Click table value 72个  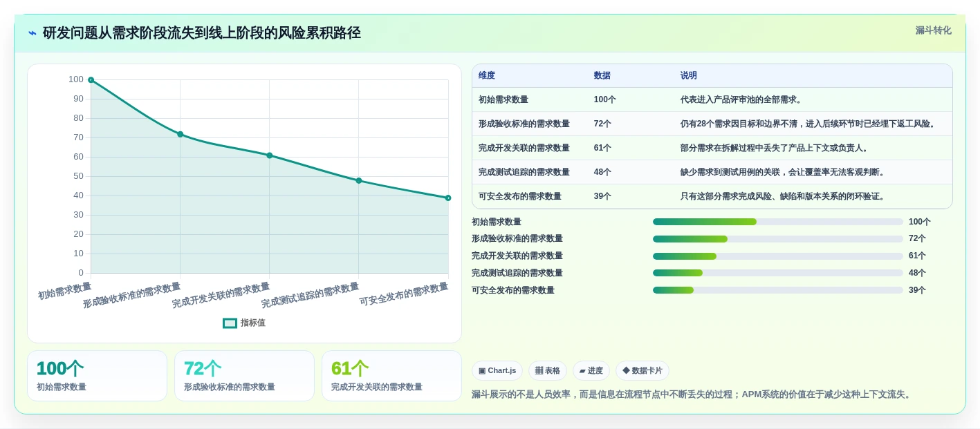[x=602, y=124]
